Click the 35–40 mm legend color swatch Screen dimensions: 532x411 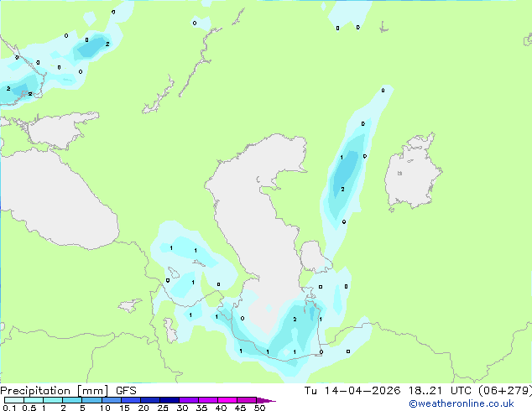pos(208,400)
